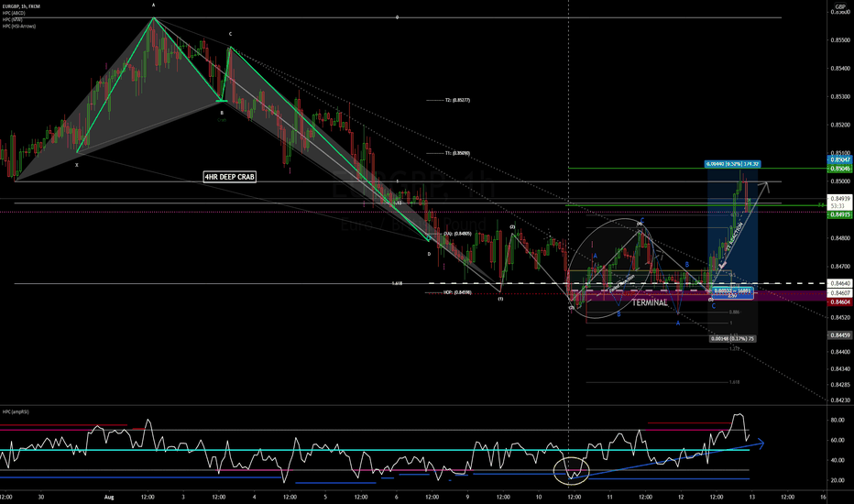
Task: Click the 80.00 RSI scale value
Action: (838, 420)
